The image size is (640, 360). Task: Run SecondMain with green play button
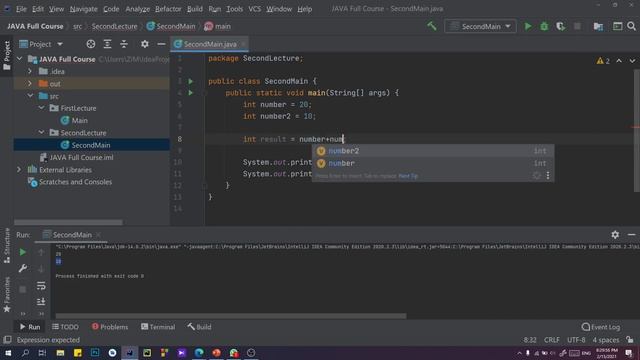pyautogui.click(x=528, y=26)
